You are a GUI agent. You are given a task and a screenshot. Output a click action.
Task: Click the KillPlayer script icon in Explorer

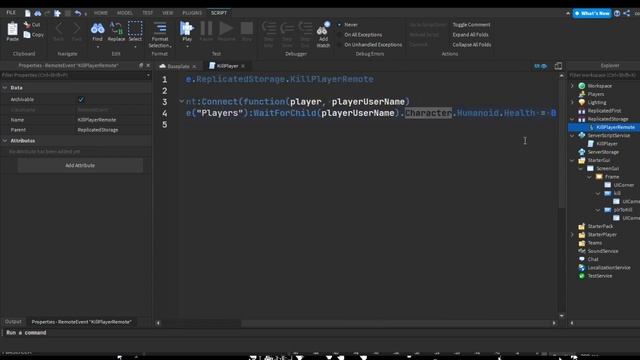pyautogui.click(x=591, y=144)
